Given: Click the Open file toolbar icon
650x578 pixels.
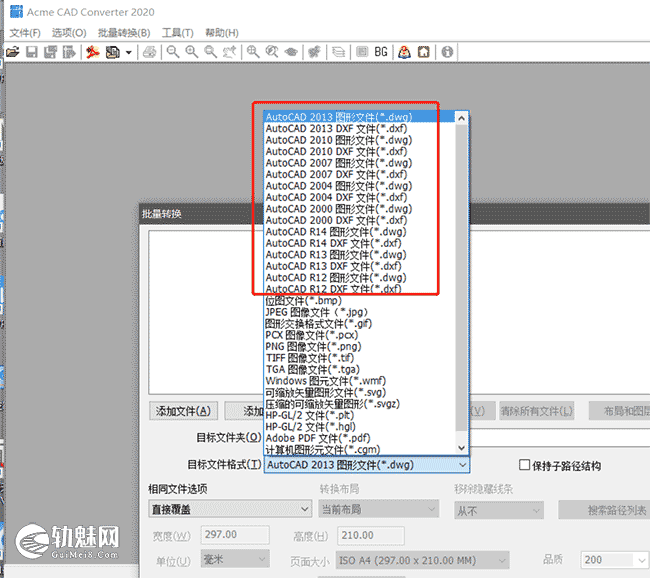Looking at the screenshot, I should click(x=13, y=52).
